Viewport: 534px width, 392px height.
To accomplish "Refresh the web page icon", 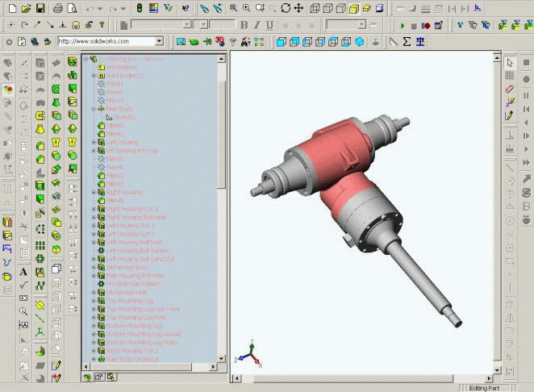I will click(x=22, y=42).
